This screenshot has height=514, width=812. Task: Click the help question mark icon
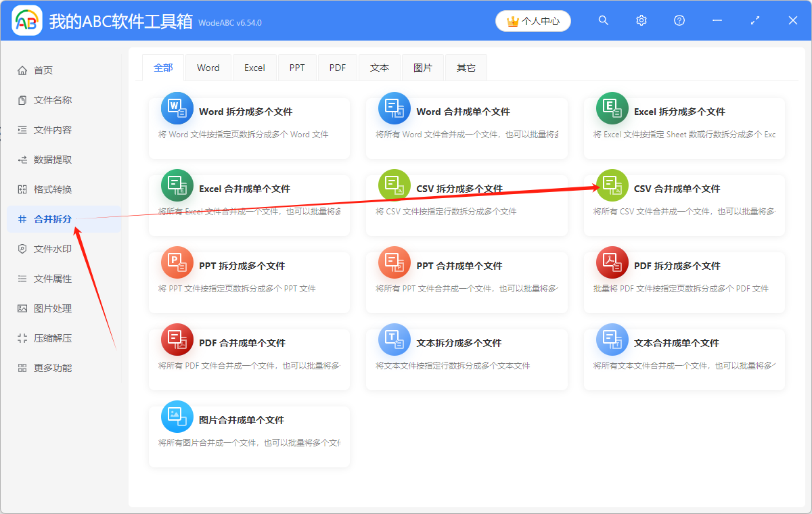[x=679, y=20]
